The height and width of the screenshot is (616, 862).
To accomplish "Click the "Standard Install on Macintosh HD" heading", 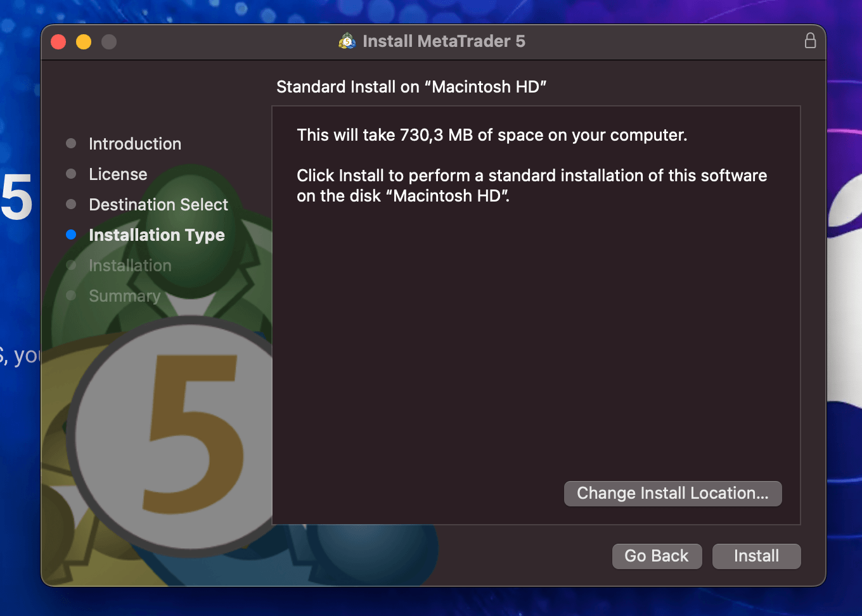I will coord(411,87).
